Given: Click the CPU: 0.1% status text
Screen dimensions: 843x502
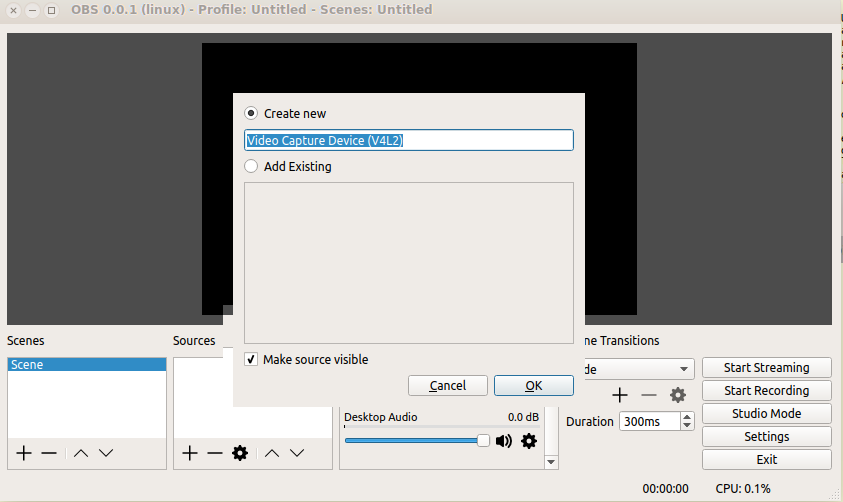Looking at the screenshot, I should pyautogui.click(x=742, y=489).
